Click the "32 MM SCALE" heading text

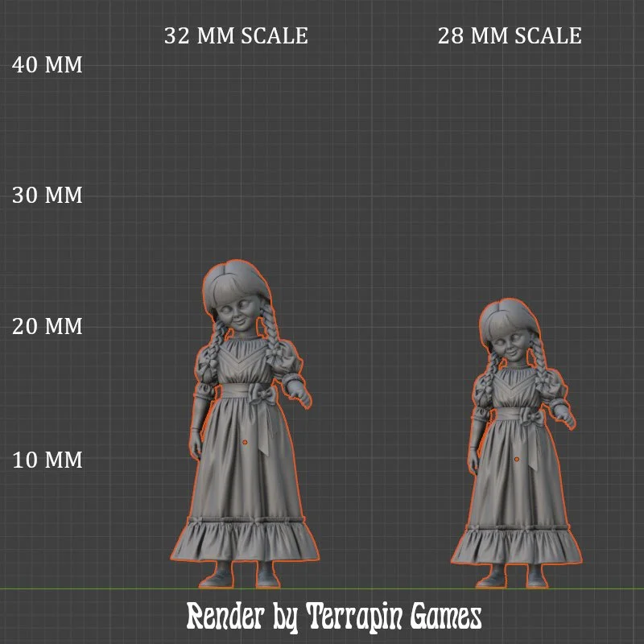click(236, 35)
